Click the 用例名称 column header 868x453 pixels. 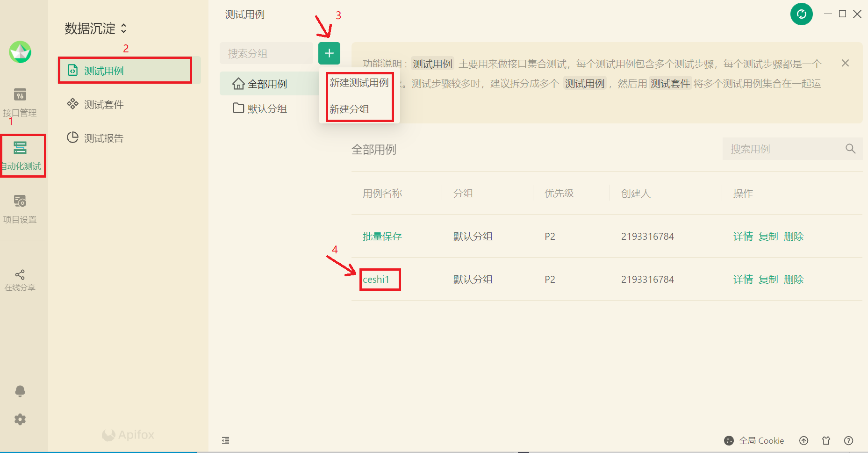click(x=382, y=193)
